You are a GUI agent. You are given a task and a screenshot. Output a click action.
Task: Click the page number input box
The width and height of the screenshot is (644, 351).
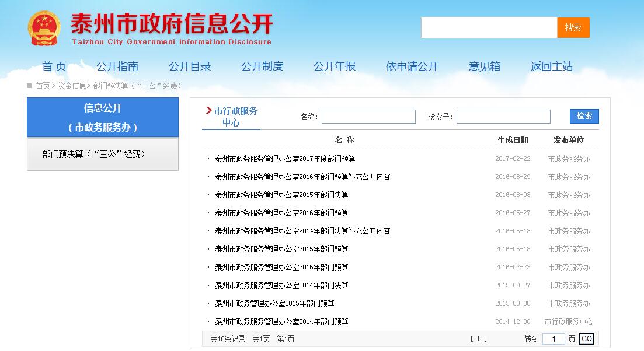click(x=554, y=339)
